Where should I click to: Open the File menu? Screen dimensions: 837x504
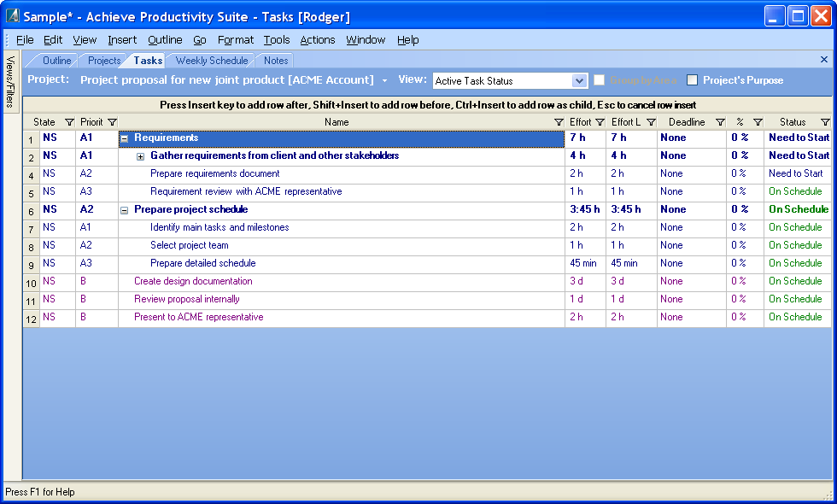(x=25, y=40)
